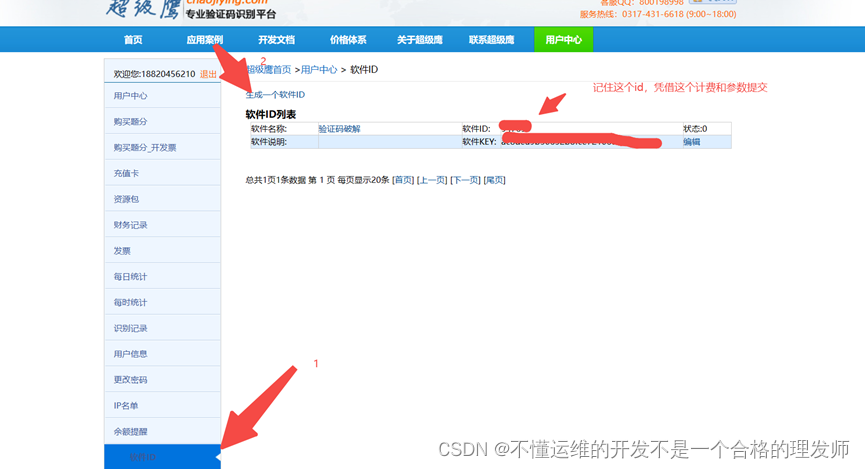Open the 充值卡 sidebar item

162,173
